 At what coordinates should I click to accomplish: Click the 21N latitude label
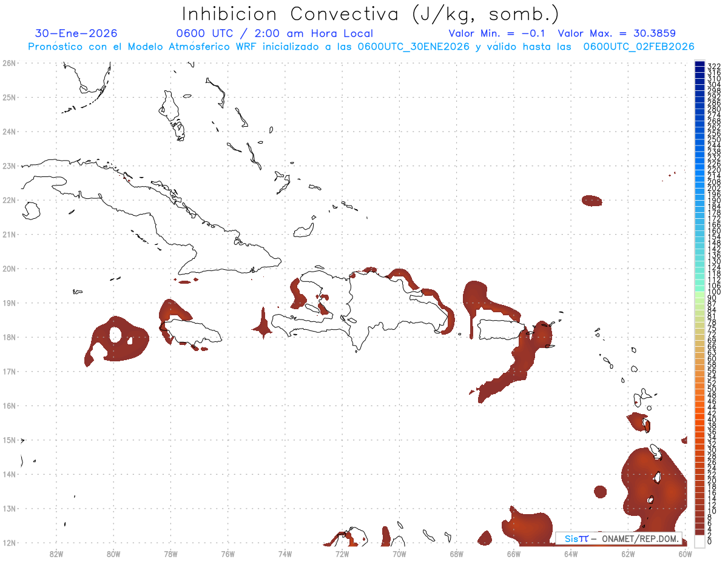coord(9,234)
